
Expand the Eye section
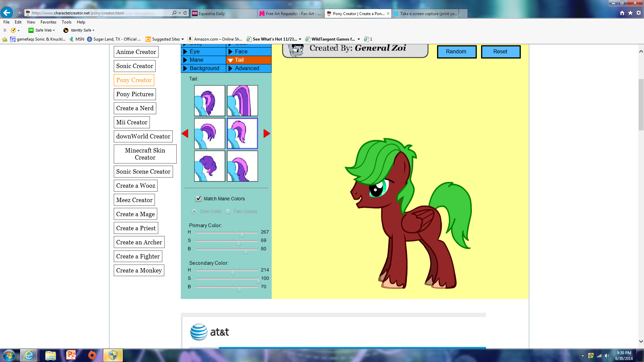(203, 51)
